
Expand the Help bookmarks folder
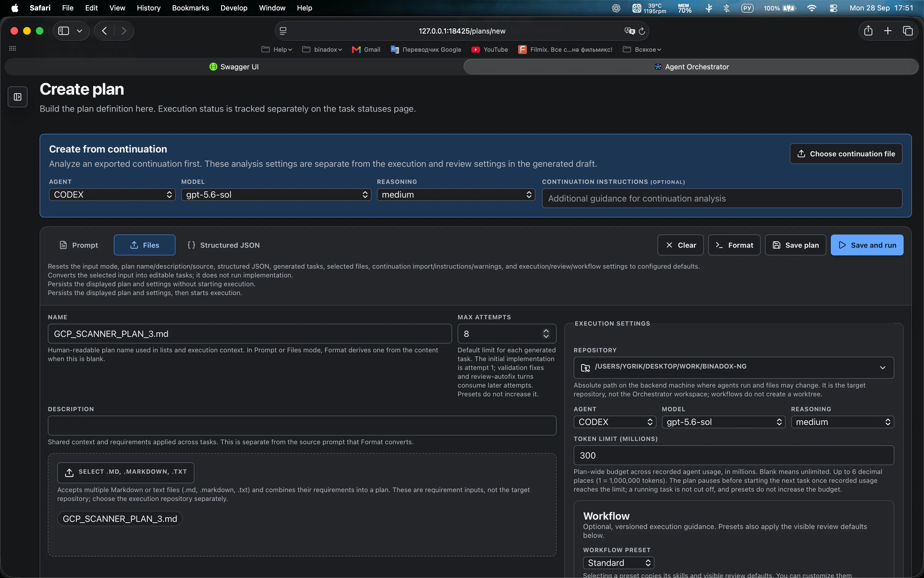point(277,50)
